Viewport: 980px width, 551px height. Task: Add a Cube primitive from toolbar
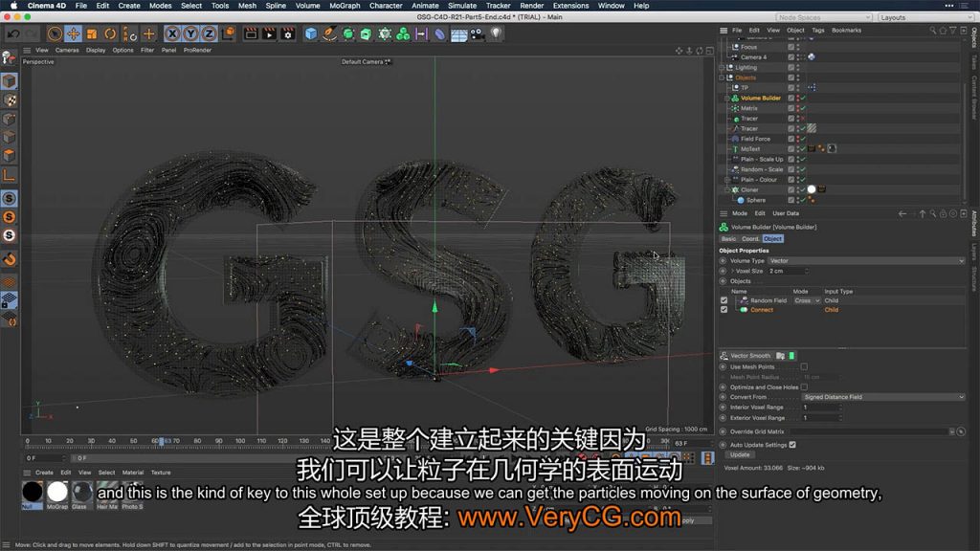311,33
